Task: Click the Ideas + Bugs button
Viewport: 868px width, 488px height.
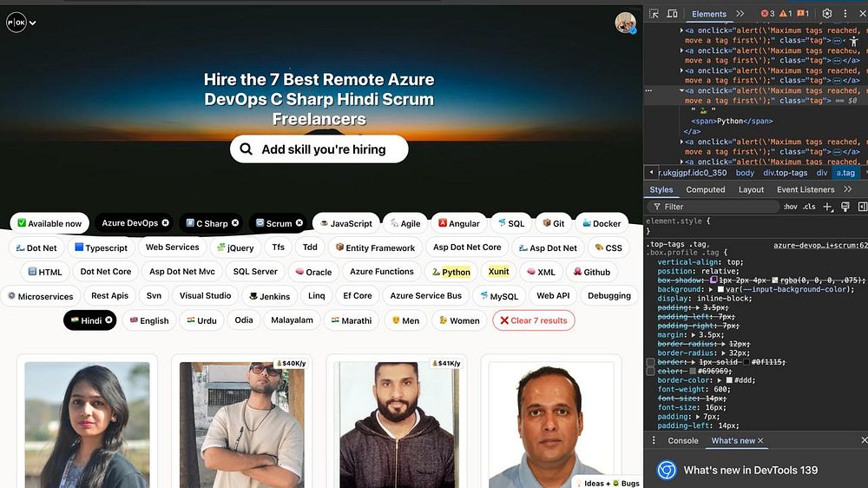Action: [608, 483]
